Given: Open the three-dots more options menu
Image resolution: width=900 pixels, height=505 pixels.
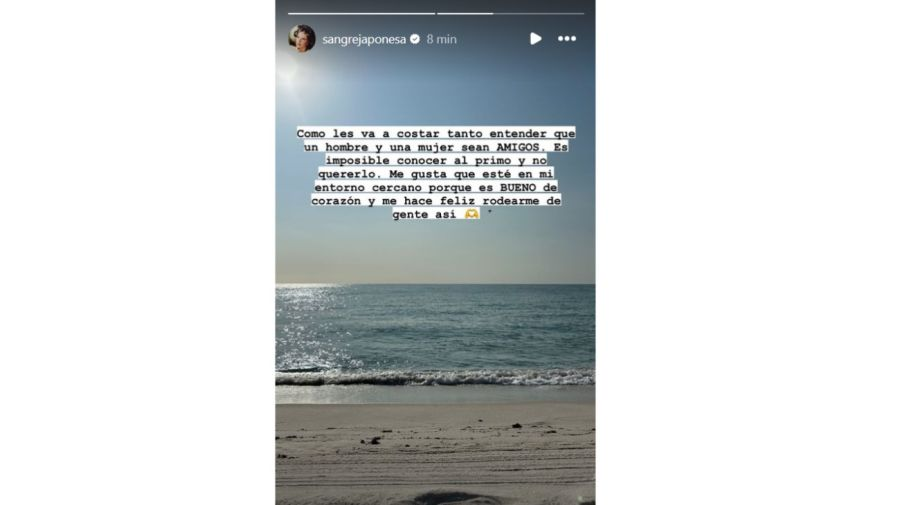Looking at the screenshot, I should [x=567, y=38].
